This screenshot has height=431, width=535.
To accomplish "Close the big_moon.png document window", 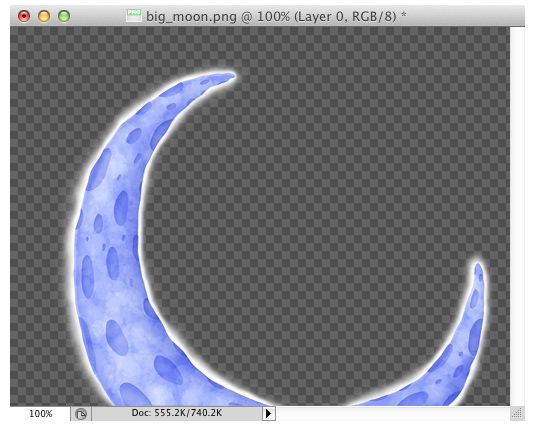I will (x=24, y=16).
